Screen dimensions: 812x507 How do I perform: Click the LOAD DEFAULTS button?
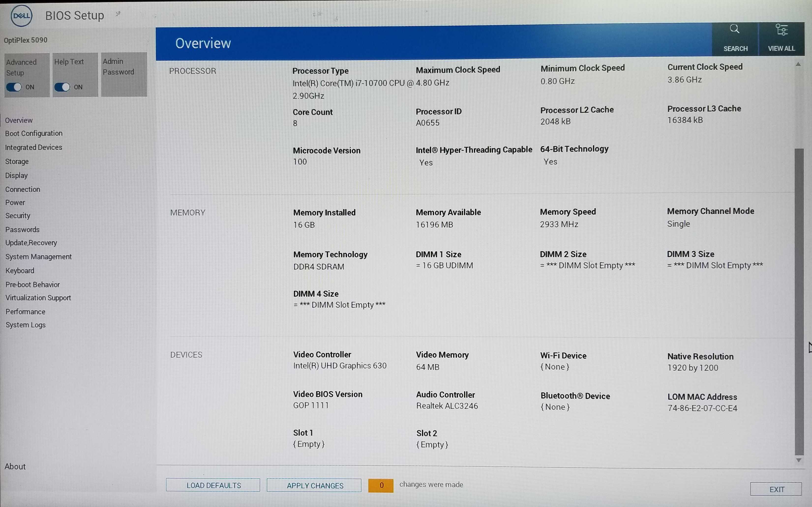[213, 485]
